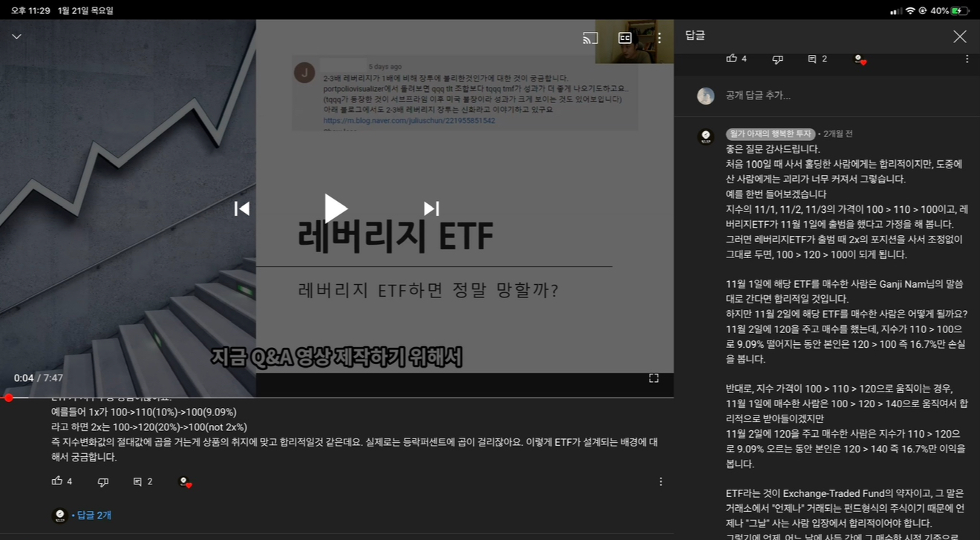The width and height of the screenshot is (980, 540).
Task: Tap the 0:04 / 7:47 time display
Action: (39, 378)
